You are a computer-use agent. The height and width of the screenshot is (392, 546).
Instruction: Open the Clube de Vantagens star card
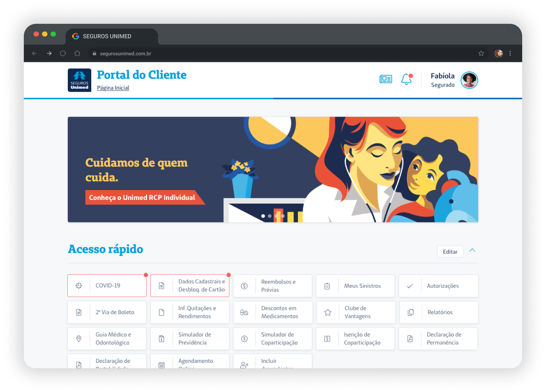tap(356, 312)
